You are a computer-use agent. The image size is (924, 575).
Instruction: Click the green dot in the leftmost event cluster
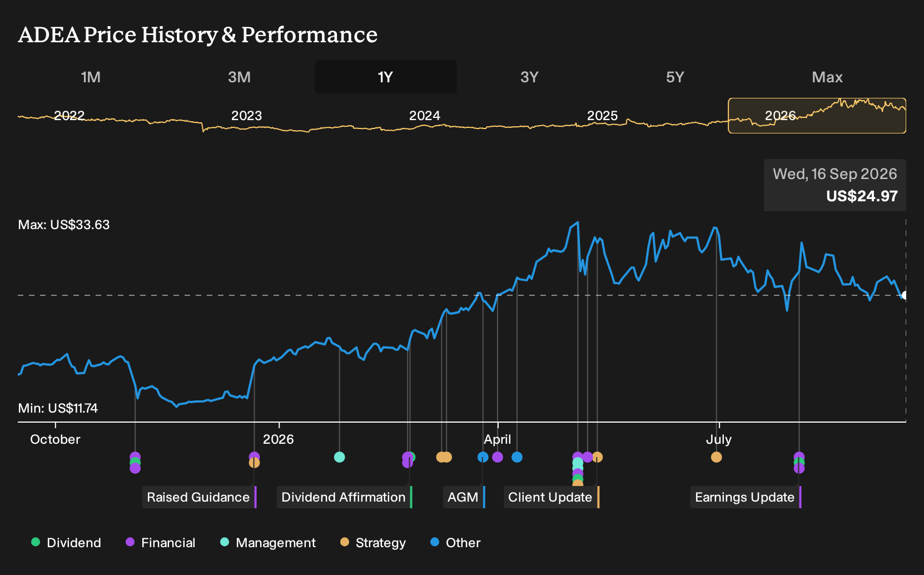pos(135,463)
